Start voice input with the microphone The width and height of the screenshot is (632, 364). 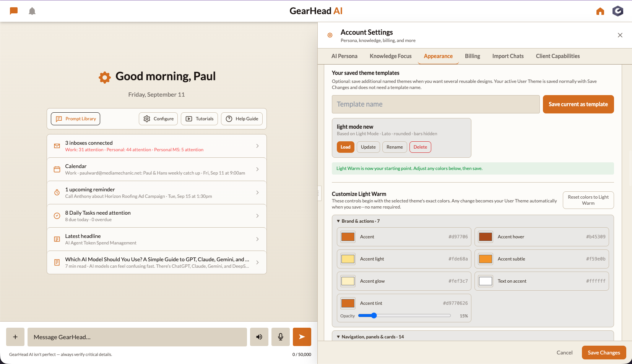coord(281,337)
